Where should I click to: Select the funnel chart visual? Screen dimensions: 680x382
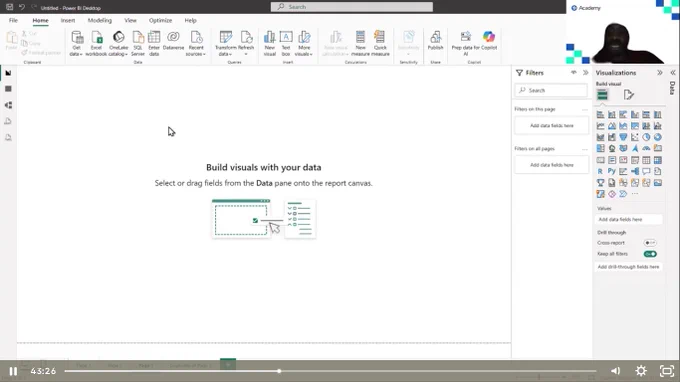[623, 137]
